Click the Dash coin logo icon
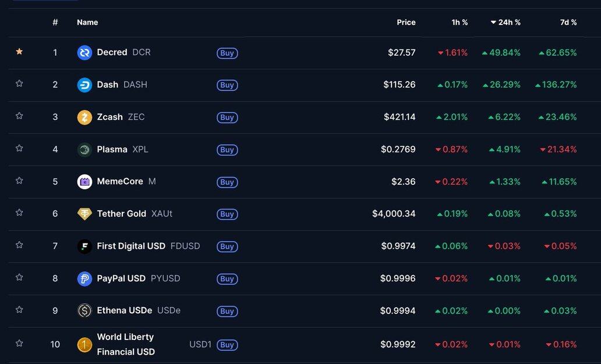 [84, 85]
